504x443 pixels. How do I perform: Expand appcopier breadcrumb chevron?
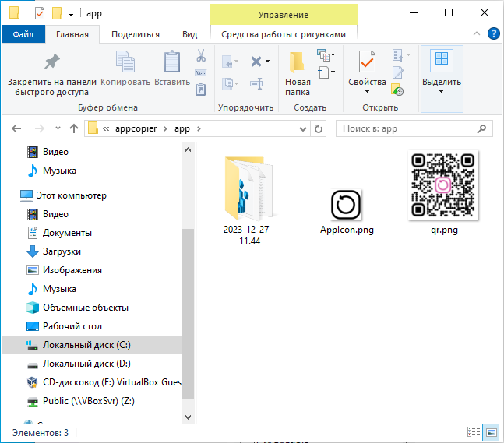point(166,128)
